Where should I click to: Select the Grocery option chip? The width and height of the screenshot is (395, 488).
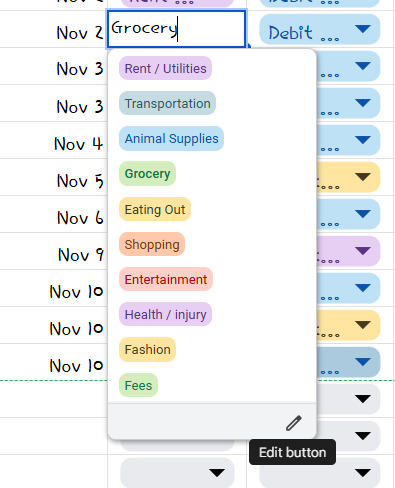[x=147, y=174]
